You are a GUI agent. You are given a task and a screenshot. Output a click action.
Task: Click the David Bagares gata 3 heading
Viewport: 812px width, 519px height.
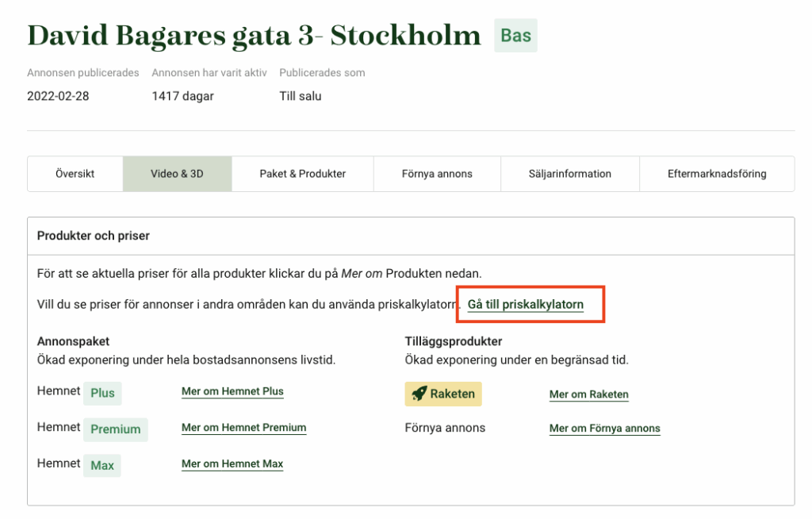[254, 36]
